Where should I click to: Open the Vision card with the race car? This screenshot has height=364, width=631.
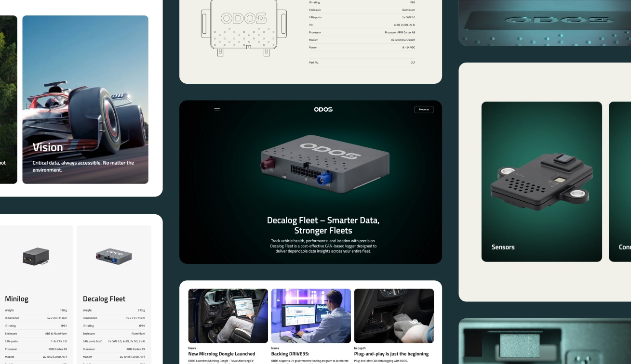click(x=85, y=100)
